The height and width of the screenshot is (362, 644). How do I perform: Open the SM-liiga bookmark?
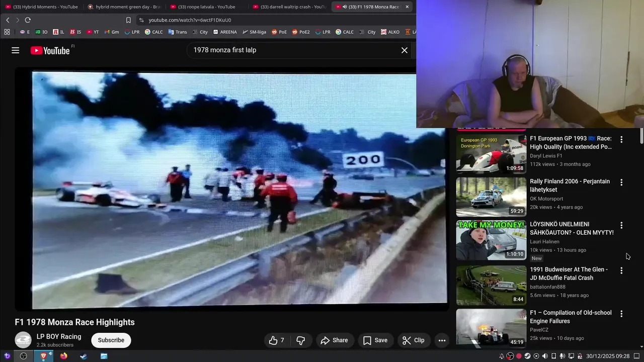point(254,32)
